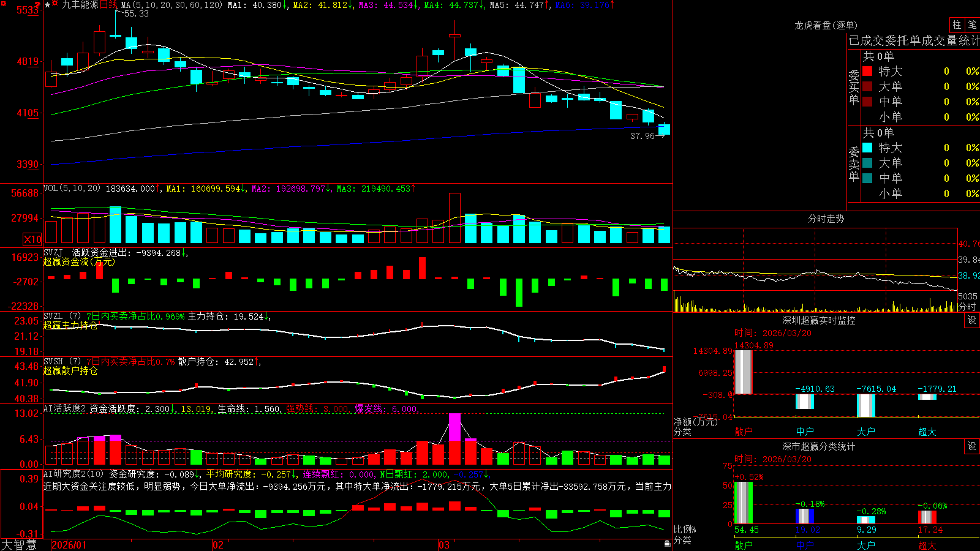Click the X10 volume scale marker

(32, 239)
